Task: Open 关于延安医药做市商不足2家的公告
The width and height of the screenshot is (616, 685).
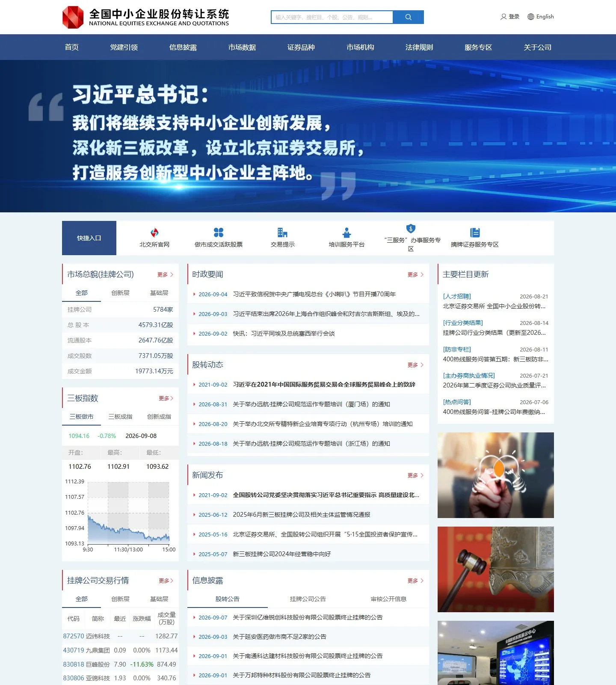Action: coord(279,637)
